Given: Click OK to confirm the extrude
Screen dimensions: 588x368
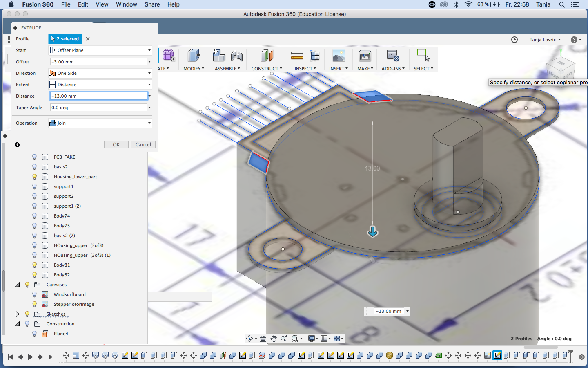Looking at the screenshot, I should (x=116, y=145).
